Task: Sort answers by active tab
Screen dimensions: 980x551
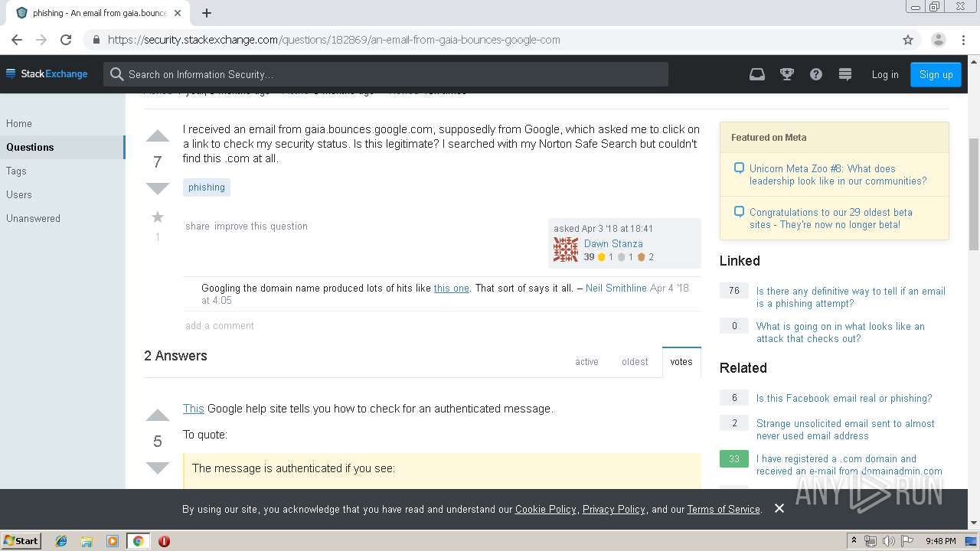Action: pyautogui.click(x=586, y=362)
